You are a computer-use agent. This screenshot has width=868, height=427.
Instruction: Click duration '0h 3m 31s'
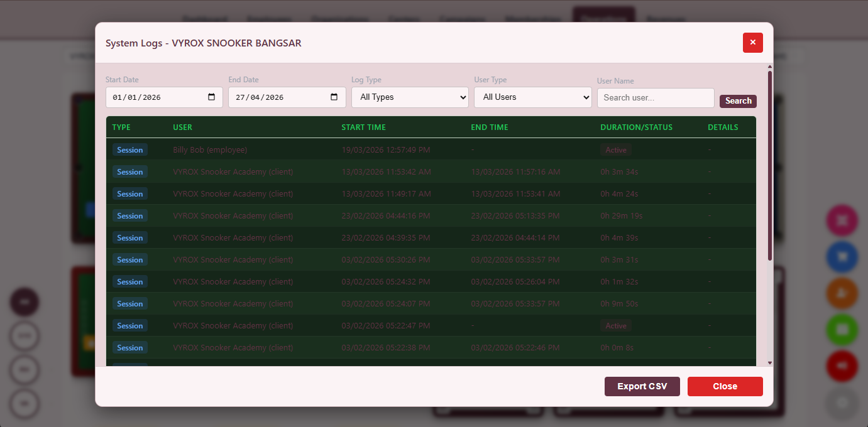(x=619, y=260)
